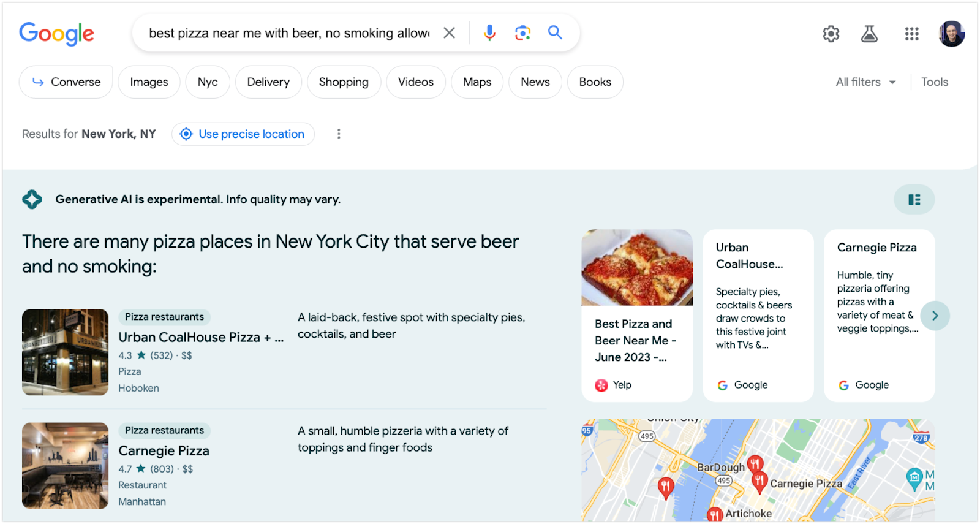Click Google source under Carnegie Pizza card

point(864,385)
